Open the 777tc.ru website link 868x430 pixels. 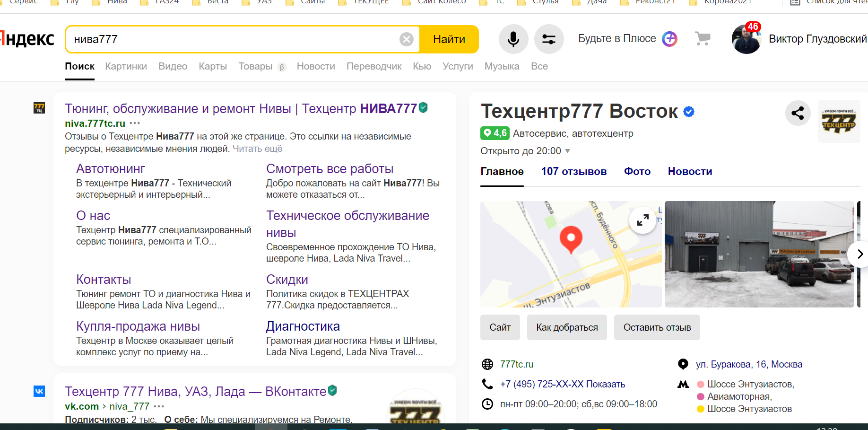(517, 364)
